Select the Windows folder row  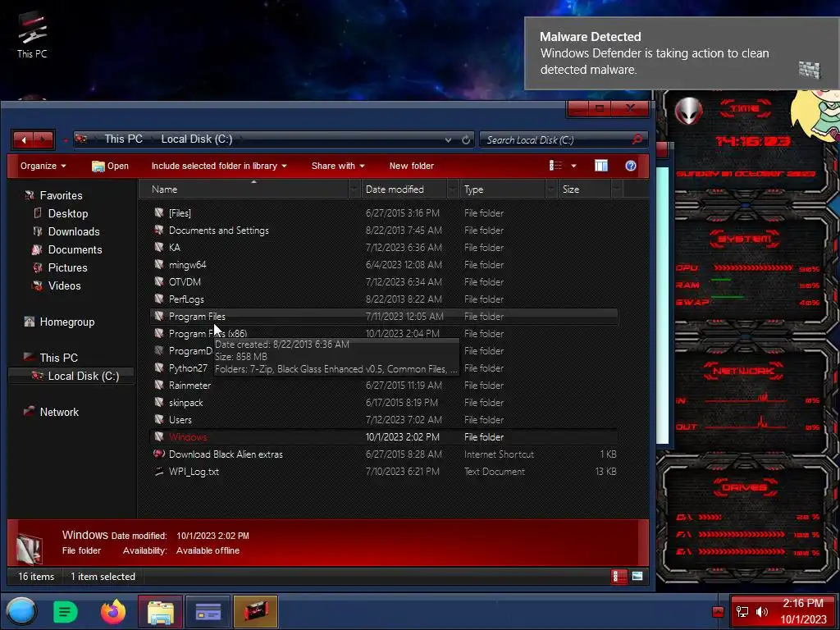384,437
